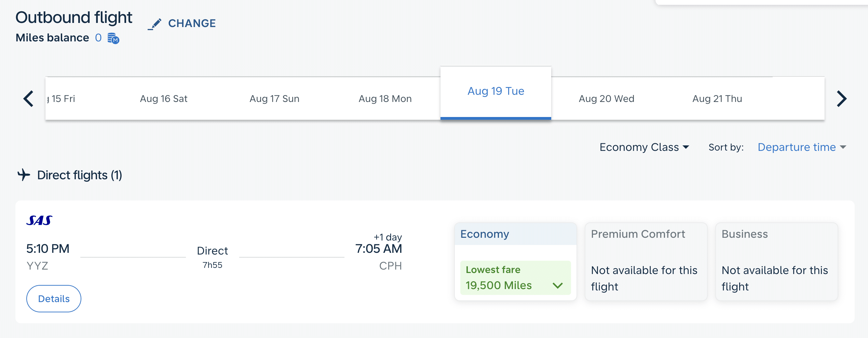Select the Aug 16 Sat date tab
Image resolution: width=868 pixels, height=338 pixels.
click(x=164, y=99)
